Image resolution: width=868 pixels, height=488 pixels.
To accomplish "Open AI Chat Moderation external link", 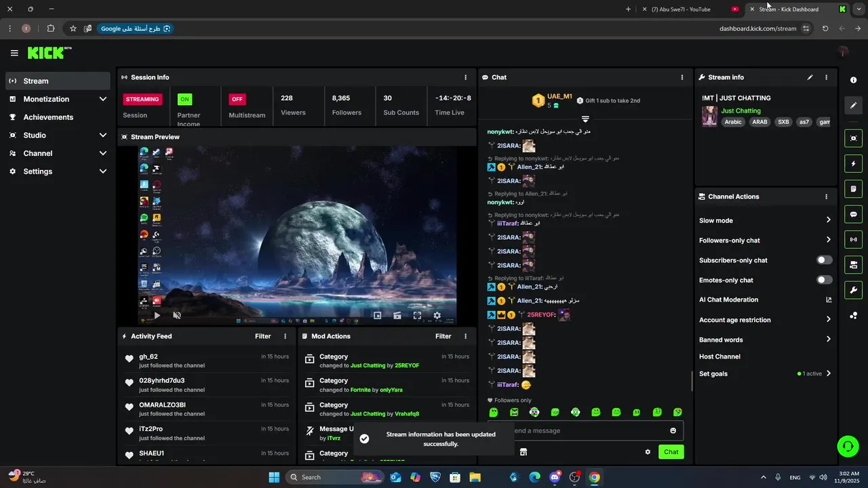I will (x=828, y=300).
